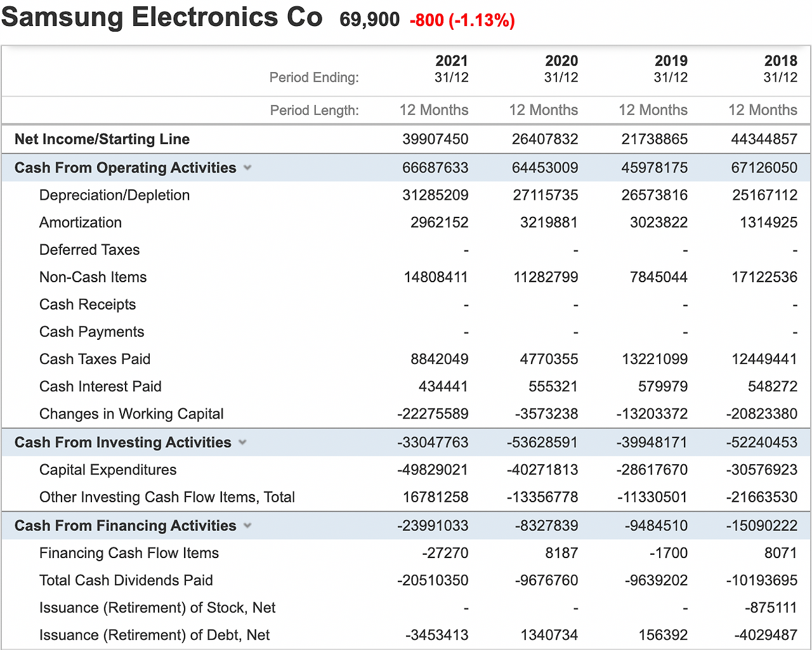The height and width of the screenshot is (650, 812).
Task: Select the Depreciation/Depletion row label
Action: pos(115,195)
